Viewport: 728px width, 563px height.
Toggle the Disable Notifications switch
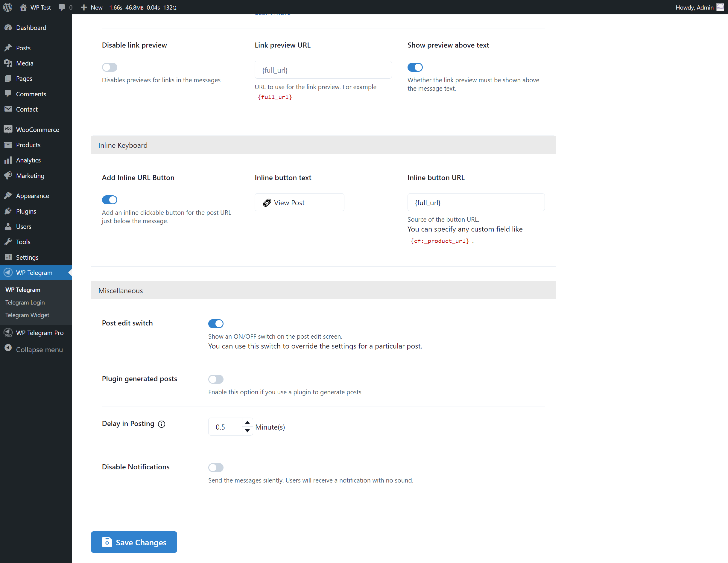tap(216, 467)
